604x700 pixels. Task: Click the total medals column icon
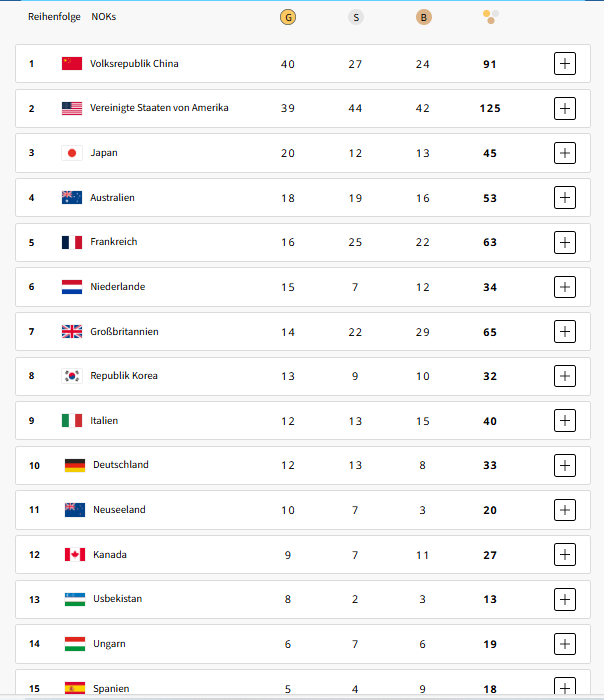[490, 17]
